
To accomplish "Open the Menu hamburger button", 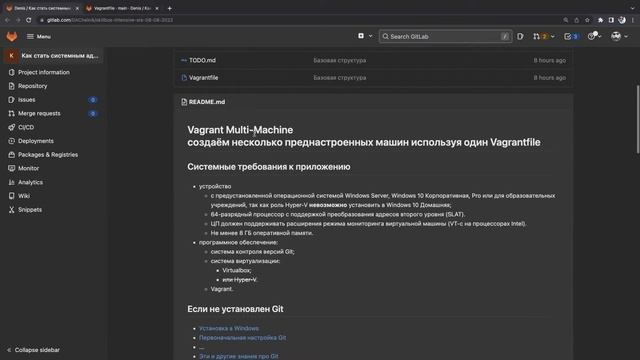I will (x=39, y=36).
